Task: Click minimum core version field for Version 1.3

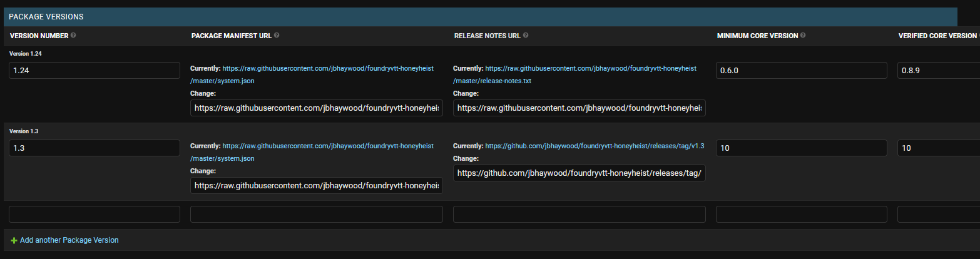Action: tap(802, 148)
